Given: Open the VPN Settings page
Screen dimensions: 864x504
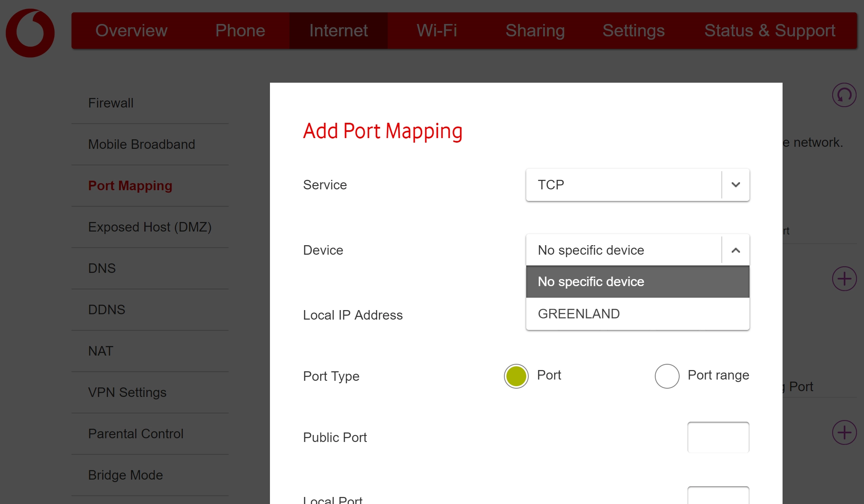Looking at the screenshot, I should point(127,392).
